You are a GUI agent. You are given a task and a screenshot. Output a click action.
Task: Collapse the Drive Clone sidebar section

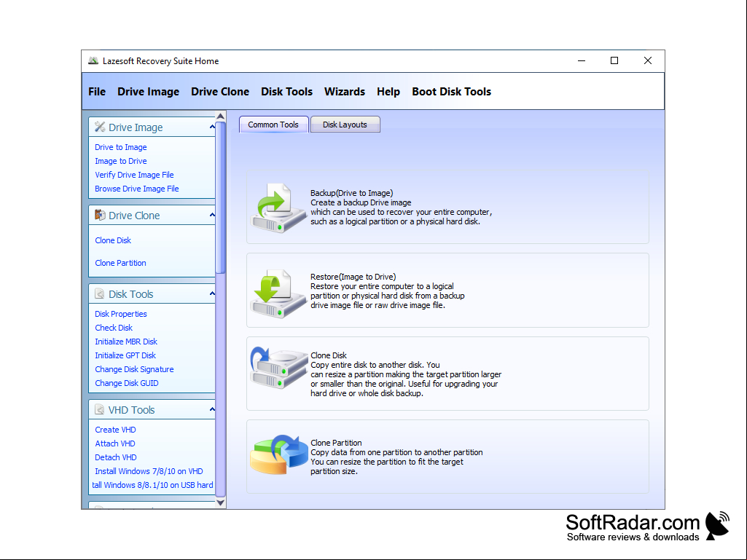212,215
